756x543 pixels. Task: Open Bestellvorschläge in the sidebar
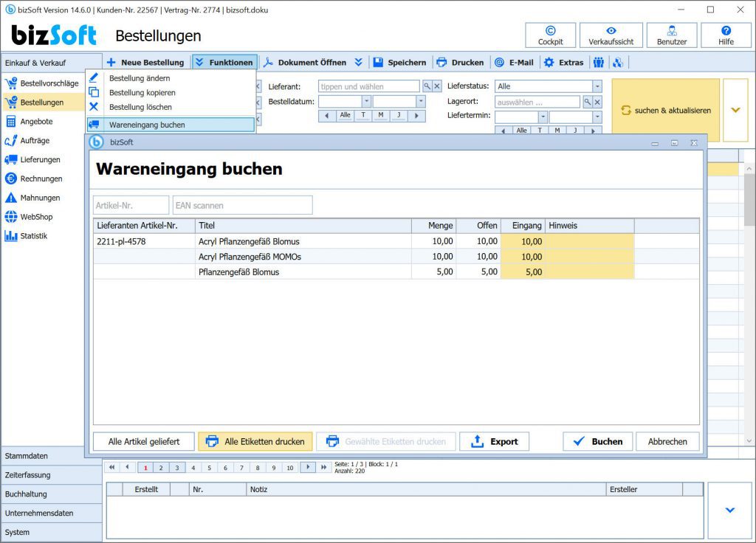(x=42, y=83)
